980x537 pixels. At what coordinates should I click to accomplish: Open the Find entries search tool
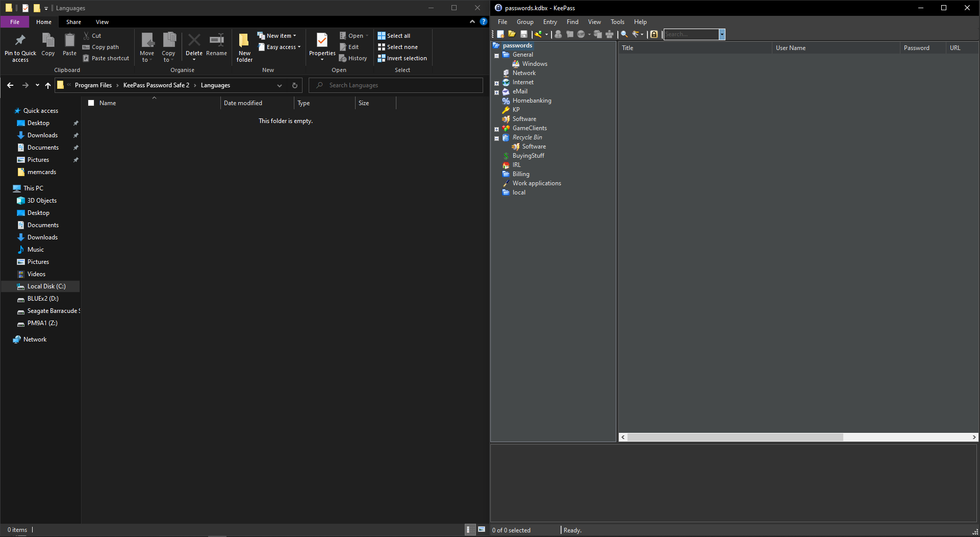(623, 34)
